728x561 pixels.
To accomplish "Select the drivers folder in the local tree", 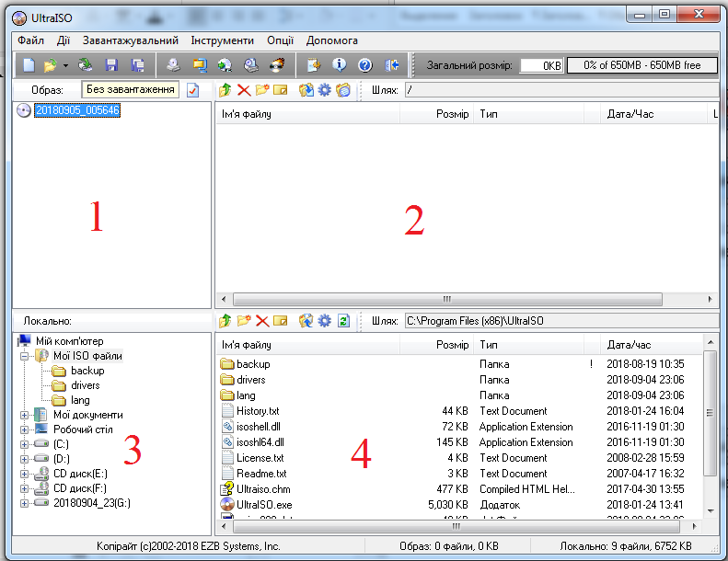I will coord(85,385).
